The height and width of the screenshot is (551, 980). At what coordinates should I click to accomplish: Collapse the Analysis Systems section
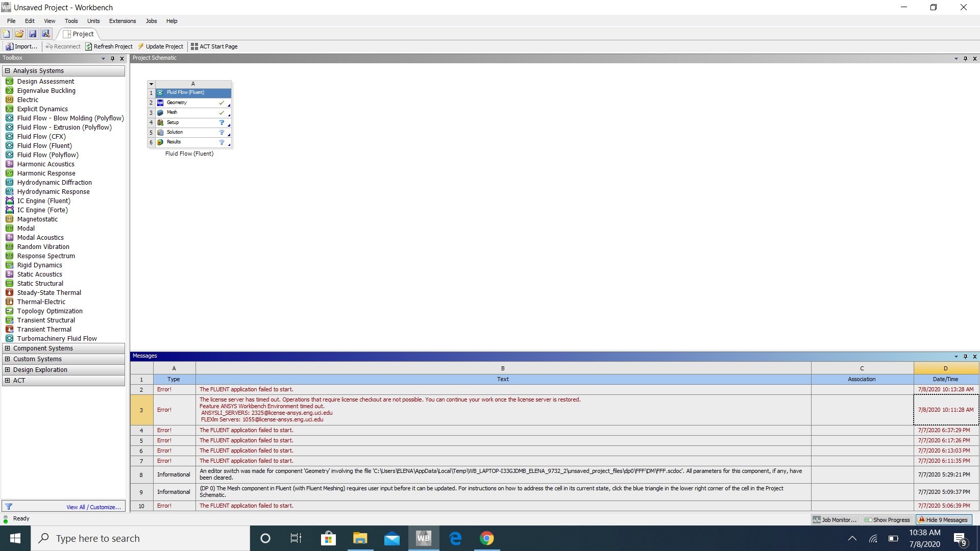(7, 70)
